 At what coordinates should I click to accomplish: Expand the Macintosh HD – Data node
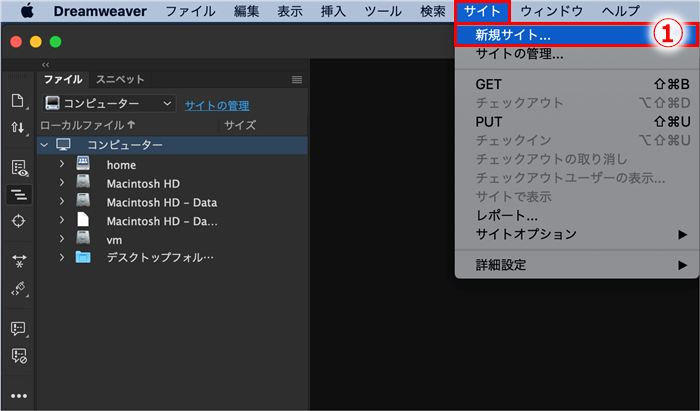[x=62, y=201]
